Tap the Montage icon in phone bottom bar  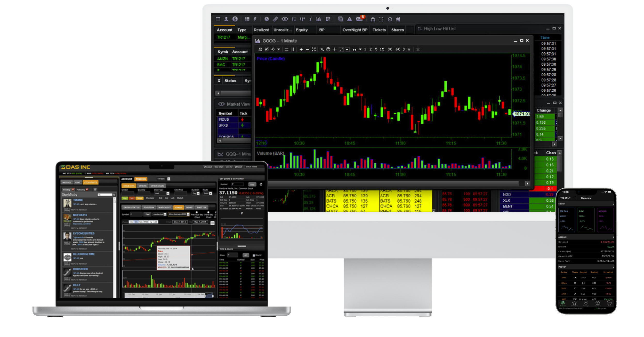[x=586, y=303]
